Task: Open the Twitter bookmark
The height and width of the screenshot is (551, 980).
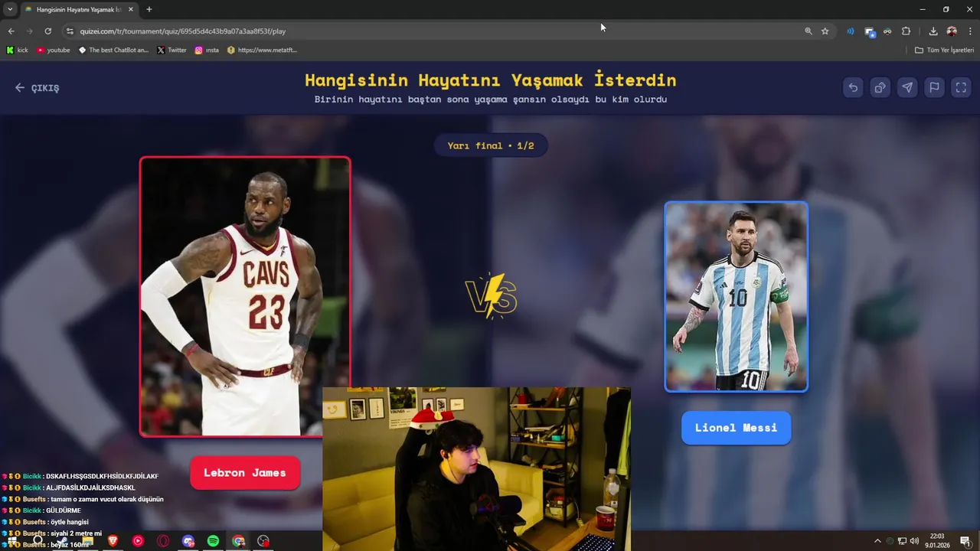Action: (x=171, y=50)
